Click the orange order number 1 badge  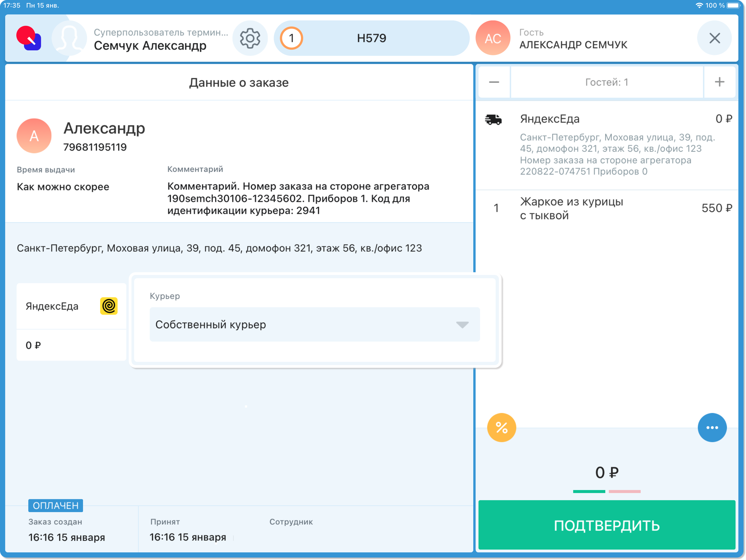pyautogui.click(x=291, y=38)
